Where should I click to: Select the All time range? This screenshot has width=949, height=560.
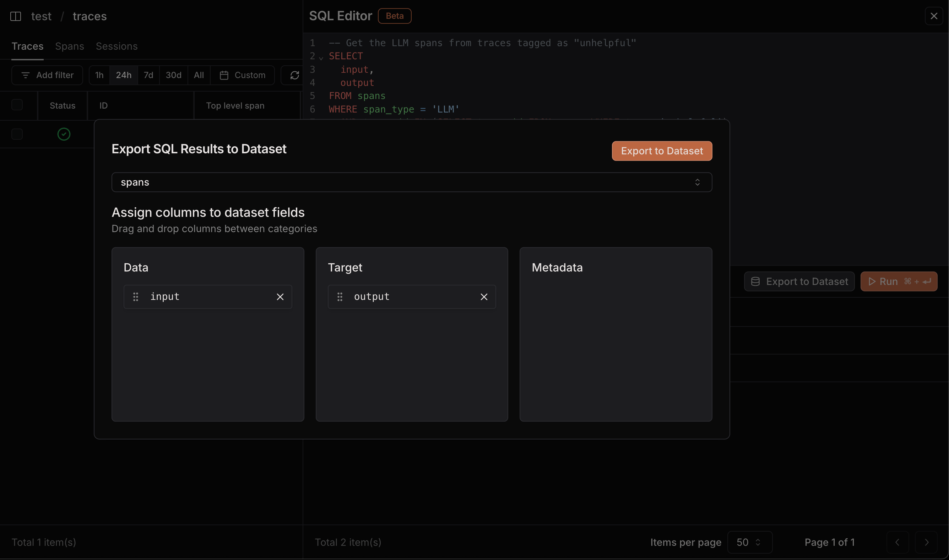point(199,75)
